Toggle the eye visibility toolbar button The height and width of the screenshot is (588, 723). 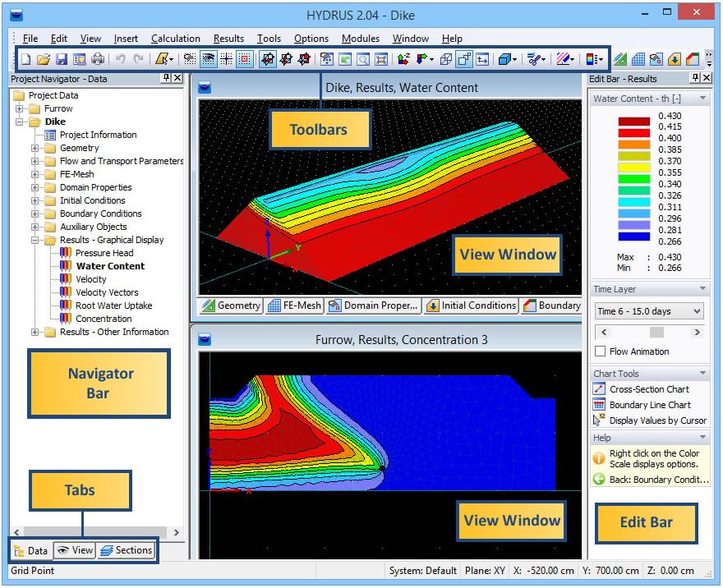(x=209, y=59)
